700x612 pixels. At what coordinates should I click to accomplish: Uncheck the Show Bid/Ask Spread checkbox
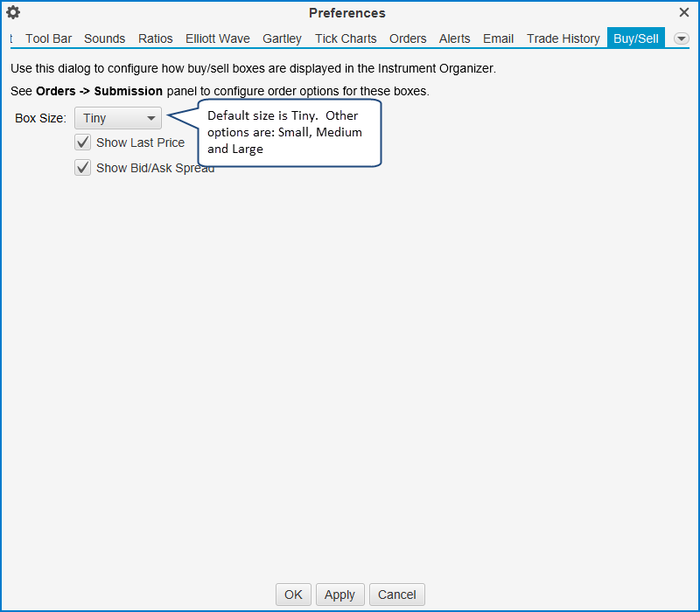pos(83,168)
